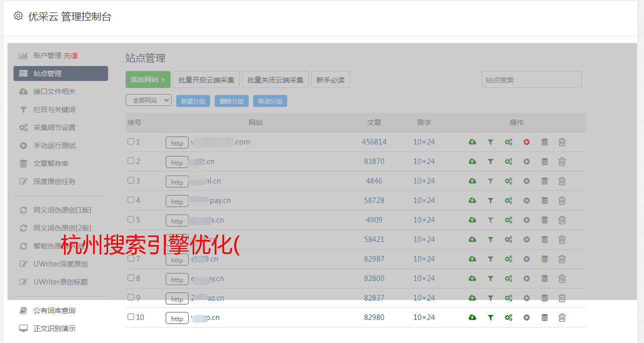Open article count 83870 link
The height and width of the screenshot is (343, 644).
(374, 161)
